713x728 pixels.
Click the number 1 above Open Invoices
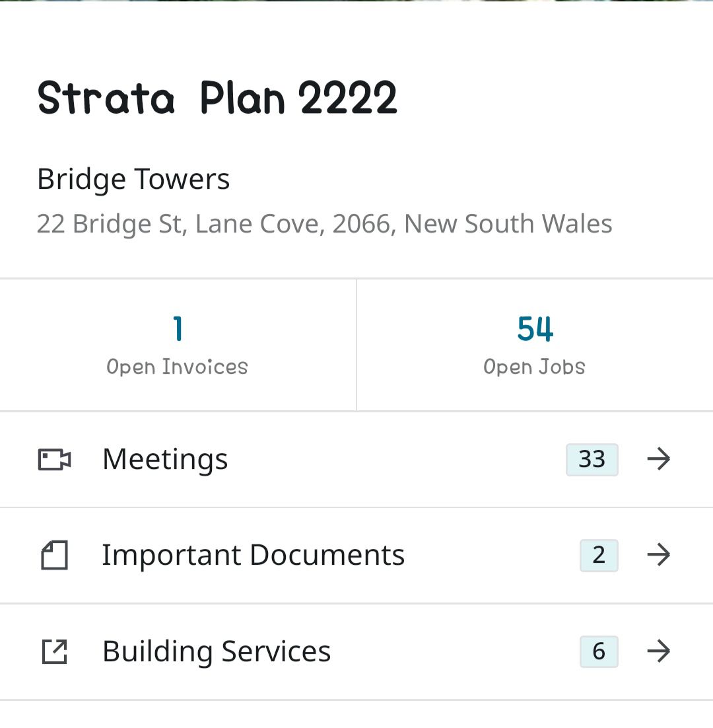(x=178, y=328)
